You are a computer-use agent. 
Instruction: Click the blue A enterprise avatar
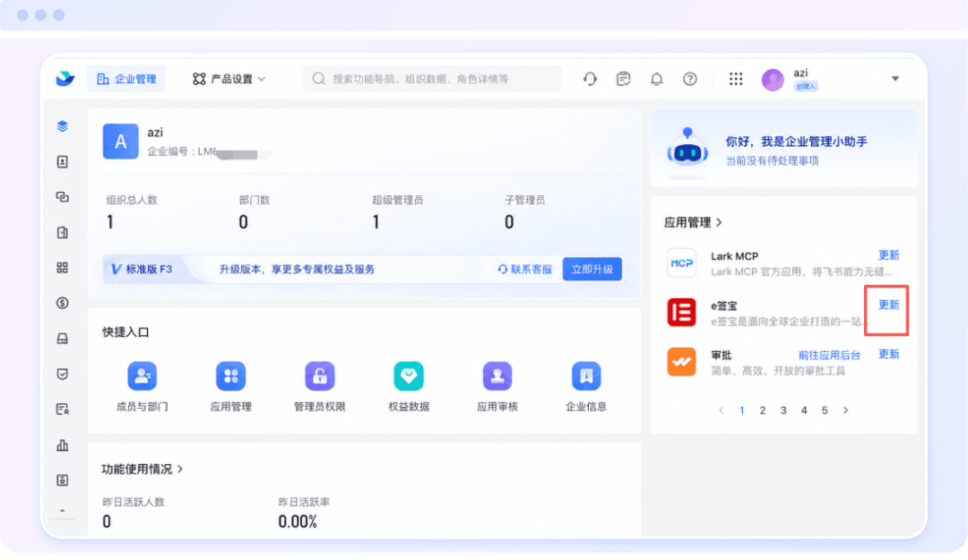(x=120, y=142)
